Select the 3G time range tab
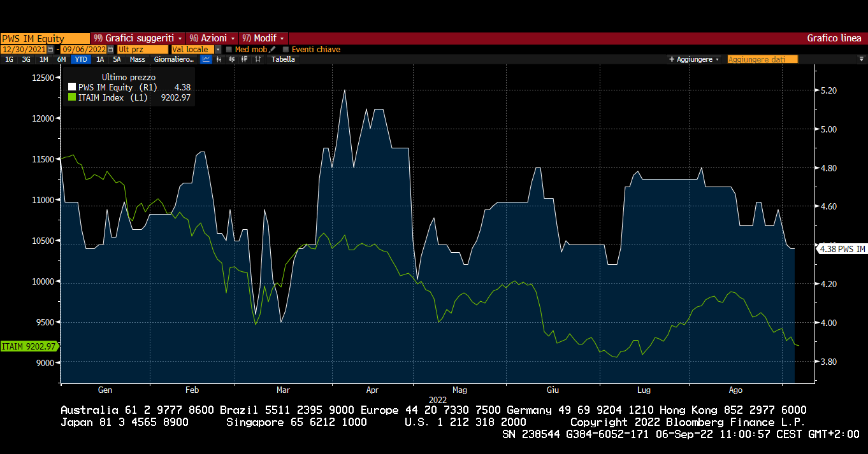868x454 pixels. (26, 59)
